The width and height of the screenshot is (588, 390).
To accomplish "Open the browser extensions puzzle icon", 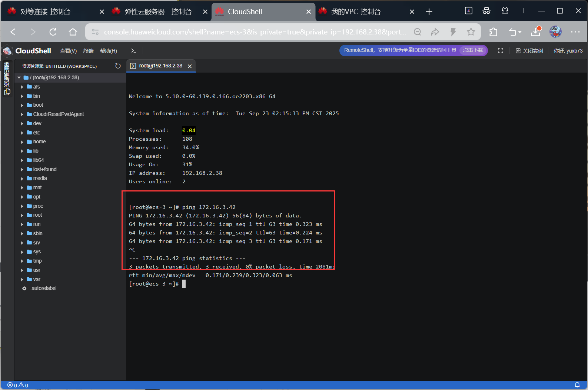I will click(x=493, y=32).
